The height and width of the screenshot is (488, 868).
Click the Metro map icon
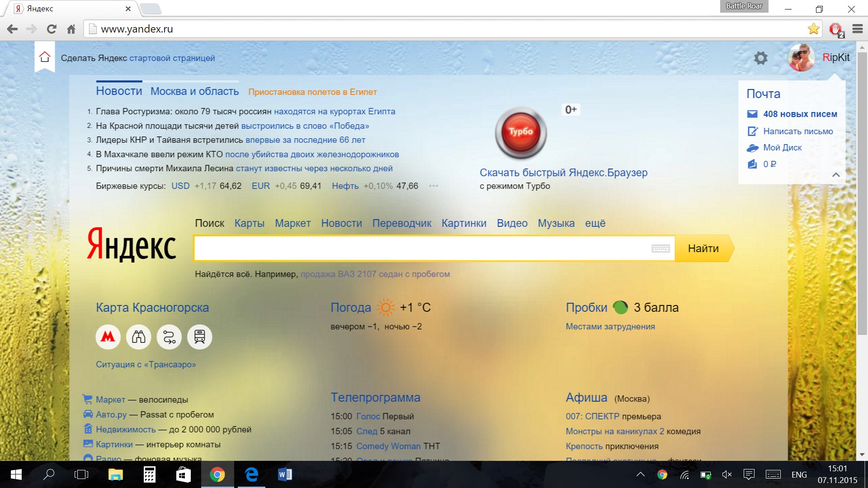[x=108, y=336]
